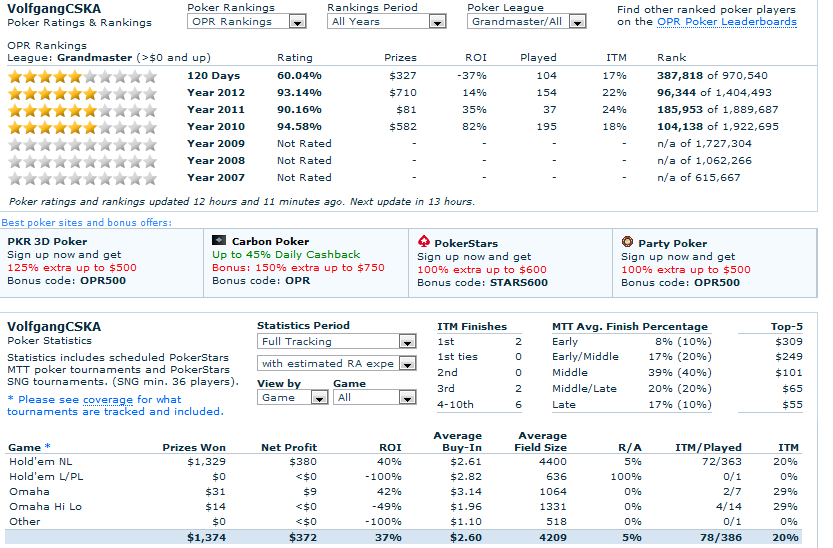Image resolution: width=833 pixels, height=548 pixels.
Task: Click the Other game row label
Action: tap(24, 521)
